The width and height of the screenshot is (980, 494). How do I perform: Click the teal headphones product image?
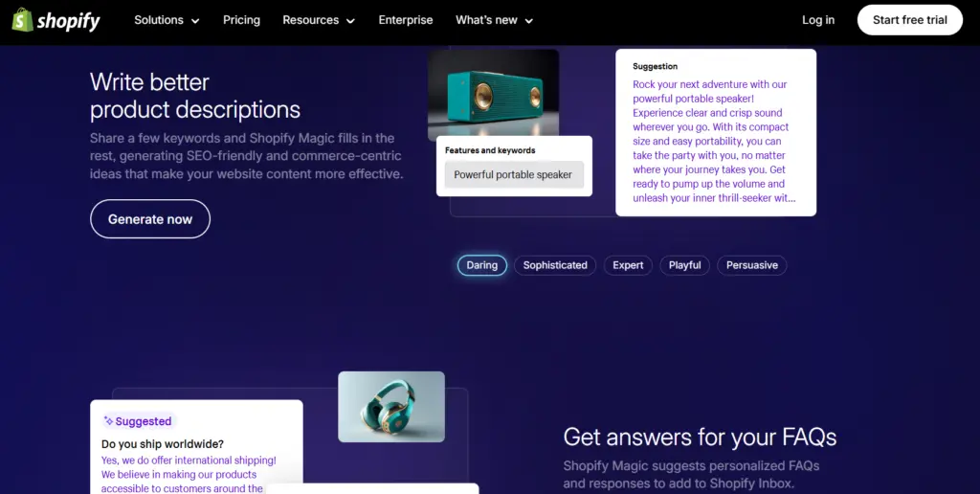tap(391, 407)
